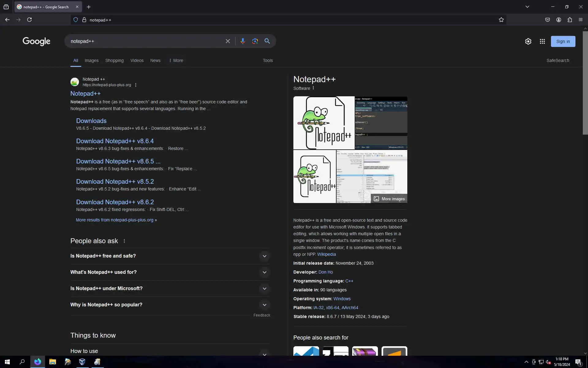Expand "Is Notepad++ free and safe?"

tap(264, 256)
